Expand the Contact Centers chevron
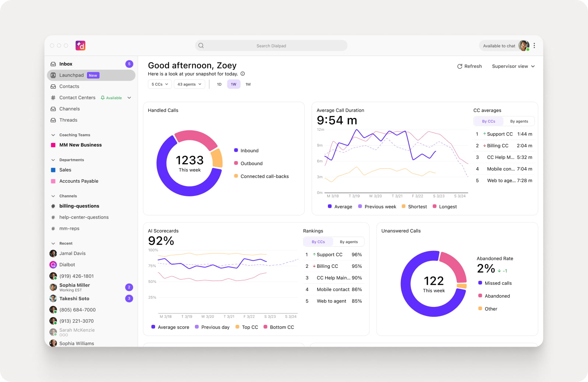 coord(129,98)
